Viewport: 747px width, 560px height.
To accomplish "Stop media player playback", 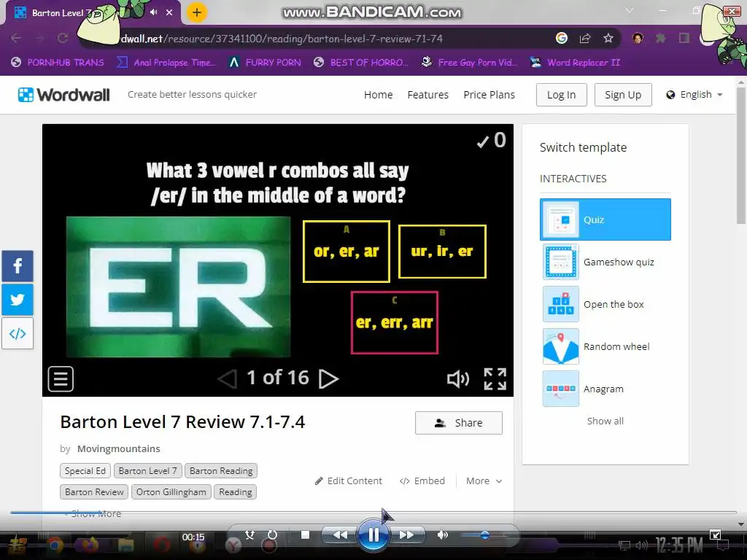I will [306, 534].
